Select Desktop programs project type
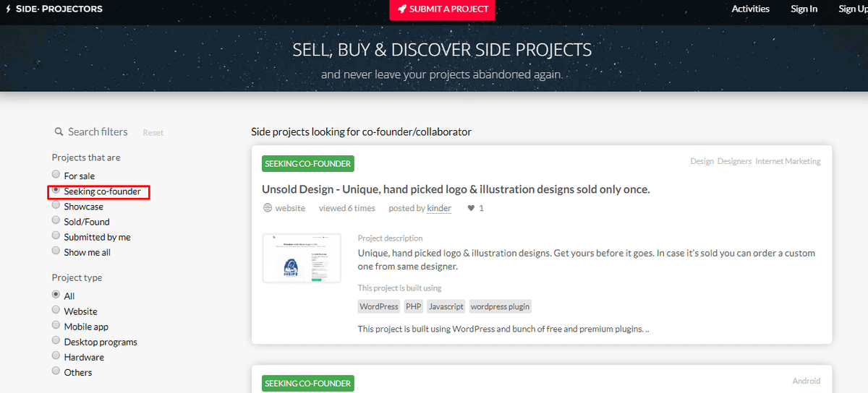Screen dimensions: 868x393 pos(56,341)
